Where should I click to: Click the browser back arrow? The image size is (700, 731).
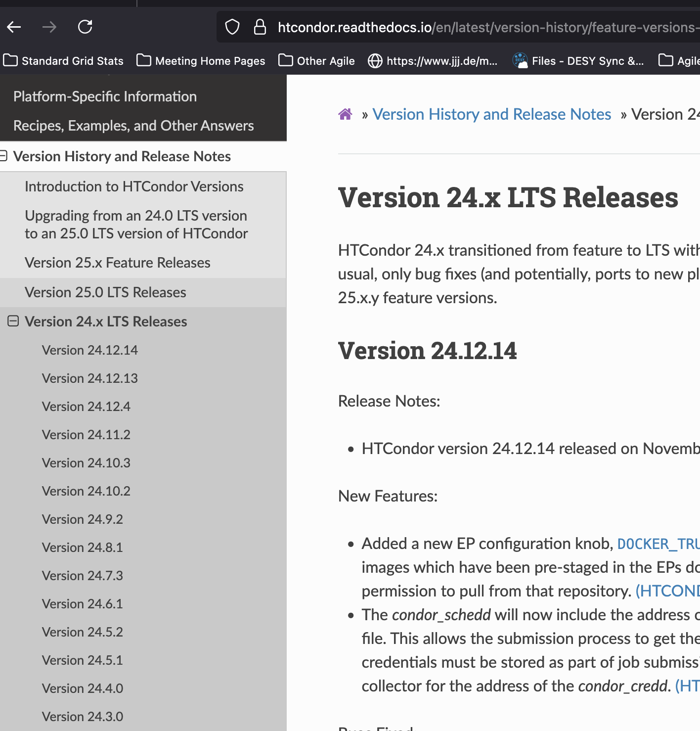[14, 27]
